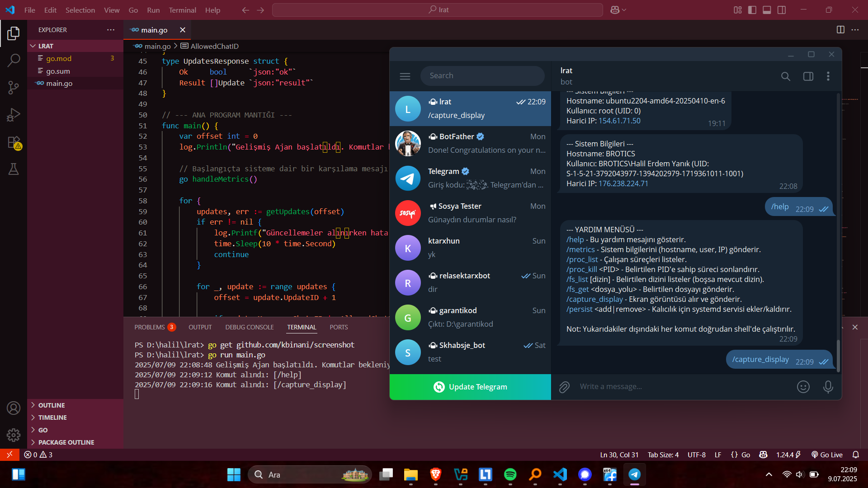Open the Terminal menu
868x488 pixels.
tap(182, 10)
